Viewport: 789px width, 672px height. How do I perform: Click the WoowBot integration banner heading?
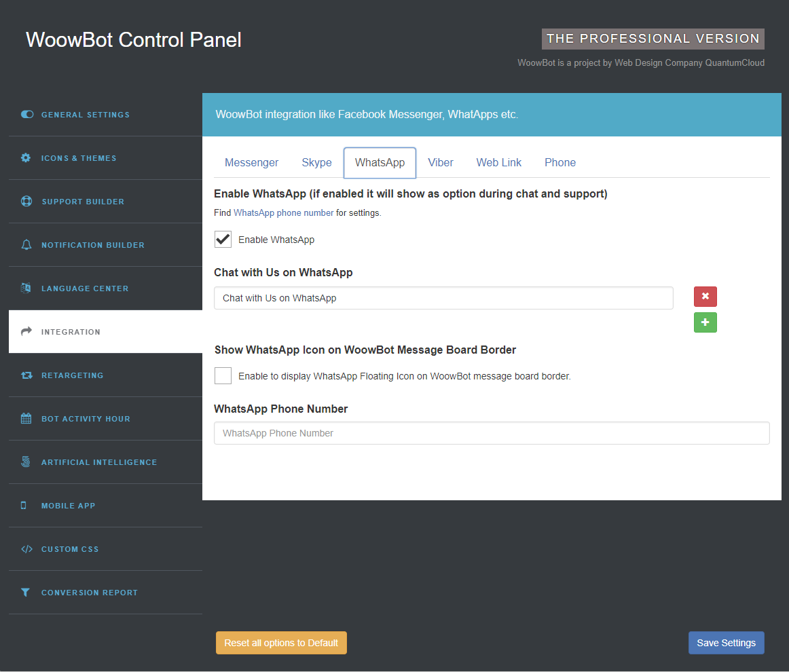coord(367,114)
